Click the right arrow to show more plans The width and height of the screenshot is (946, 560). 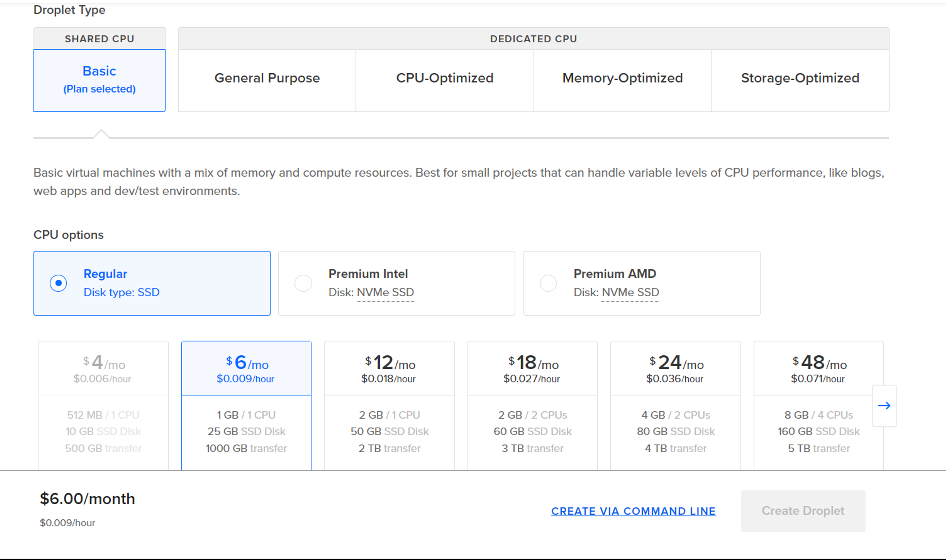pos(884,406)
